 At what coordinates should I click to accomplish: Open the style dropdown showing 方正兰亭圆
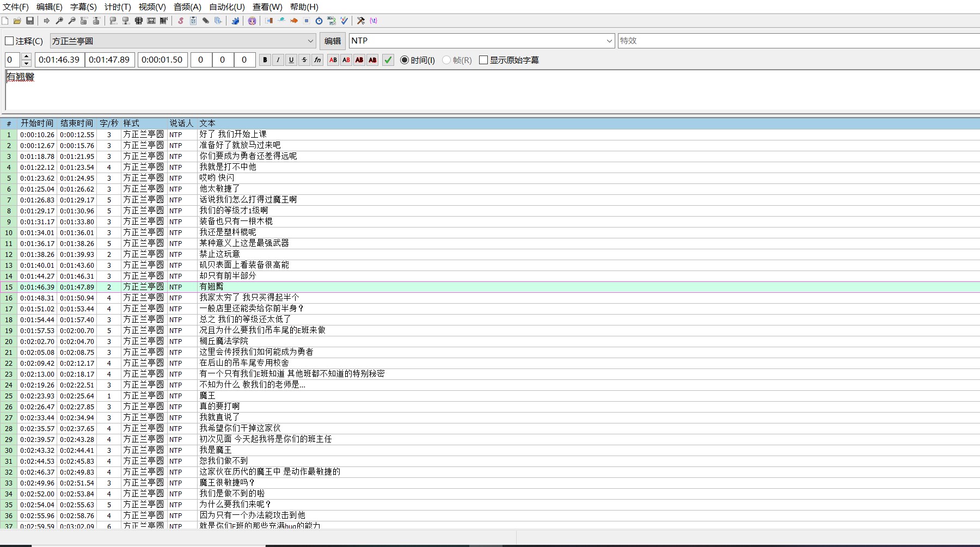(x=183, y=41)
